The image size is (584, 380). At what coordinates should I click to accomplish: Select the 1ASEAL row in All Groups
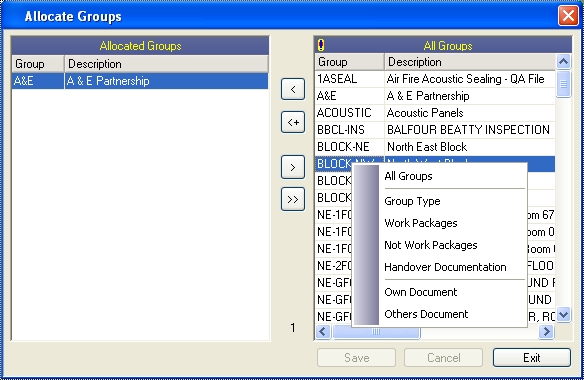(435, 79)
